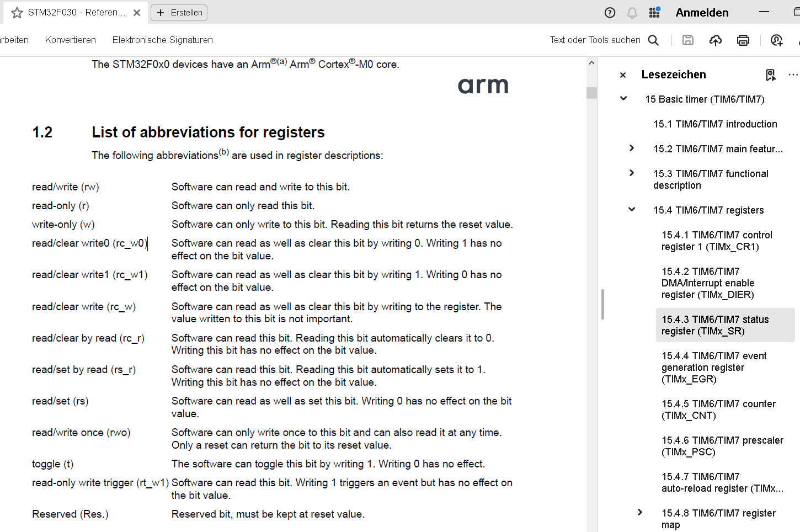This screenshot has height=532, width=800.
Task: Click the text write-only (w)
Action: [x=63, y=225]
